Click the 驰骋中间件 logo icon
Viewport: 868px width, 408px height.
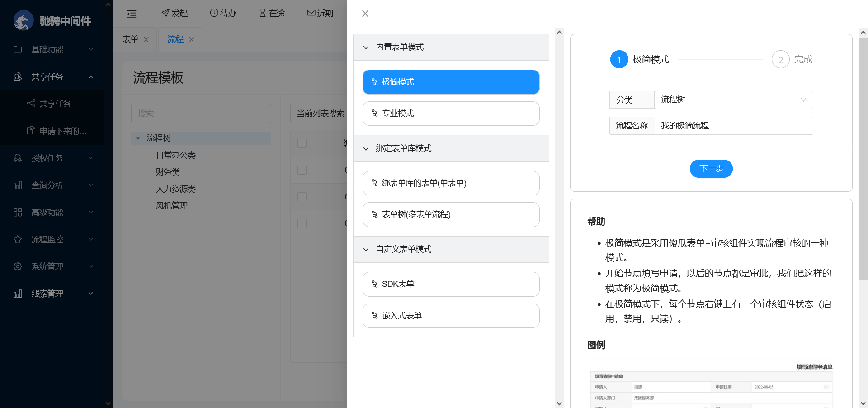(x=24, y=21)
